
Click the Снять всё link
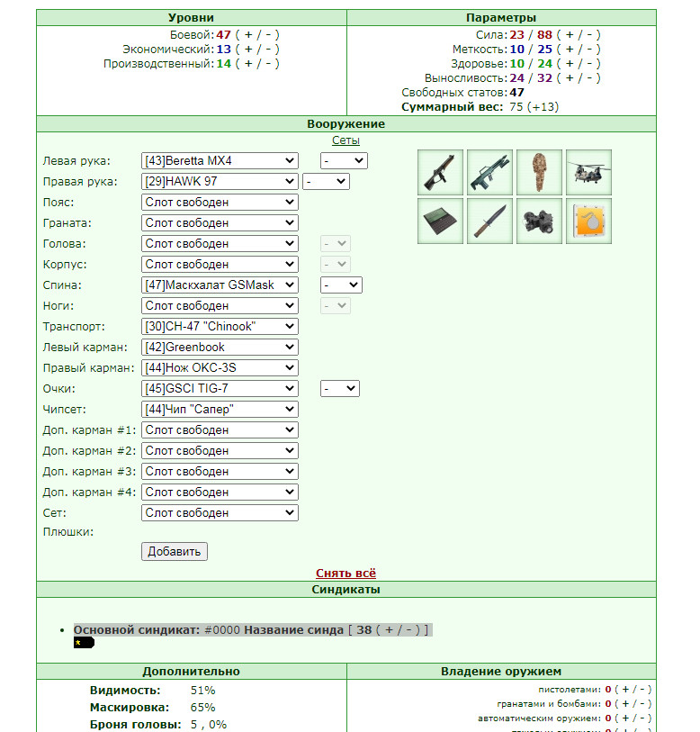[346, 573]
